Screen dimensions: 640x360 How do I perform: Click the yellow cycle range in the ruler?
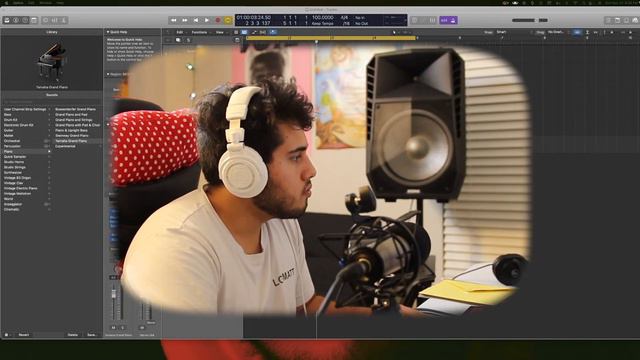point(331,38)
